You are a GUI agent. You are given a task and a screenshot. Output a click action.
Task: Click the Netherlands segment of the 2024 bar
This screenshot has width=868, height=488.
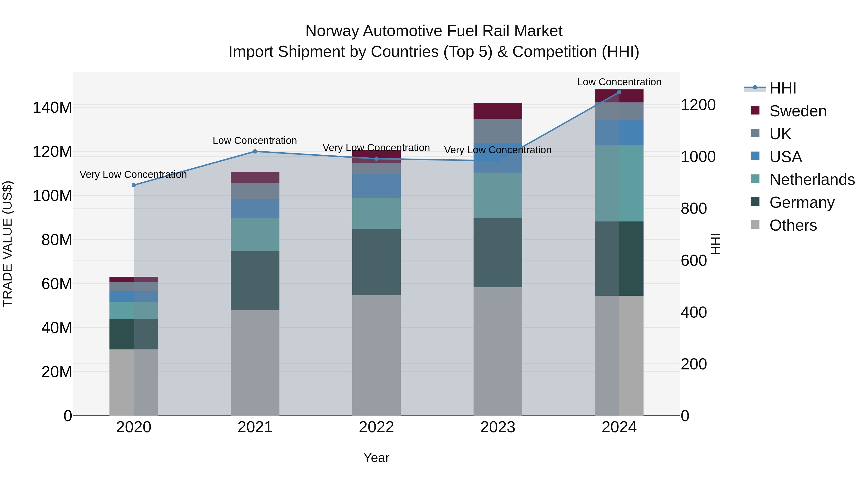coord(619,183)
